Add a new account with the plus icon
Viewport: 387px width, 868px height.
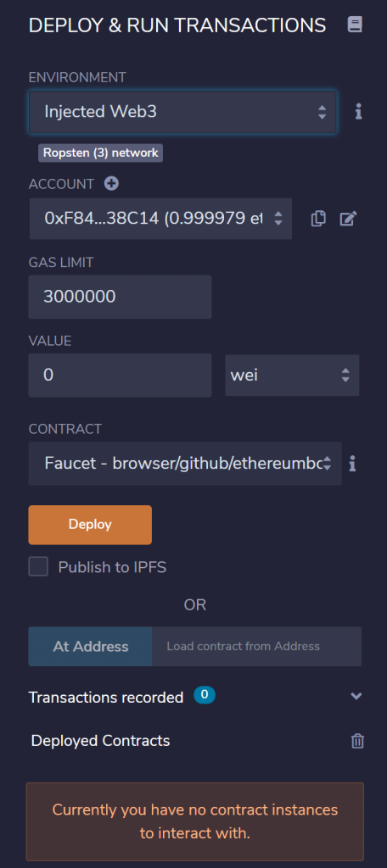tap(111, 184)
